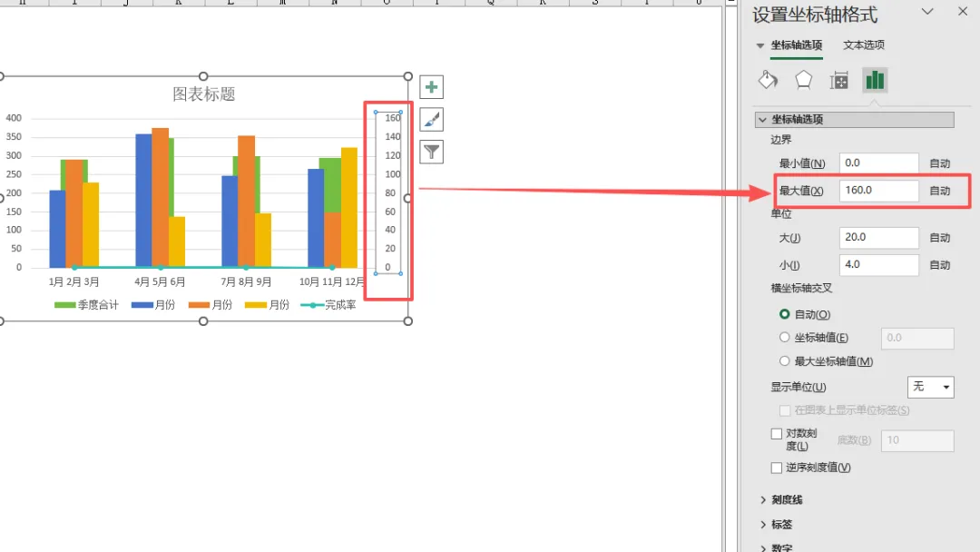Screen dimensions: 980x552
Task: Open the pane options chevron beside the title
Action: (x=927, y=12)
